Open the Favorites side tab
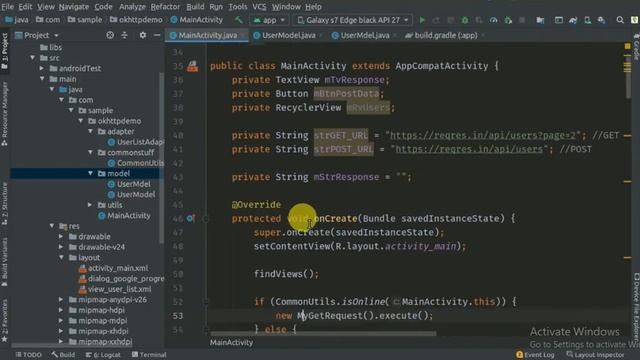Viewport: 640px width, 360px height. 4,320
